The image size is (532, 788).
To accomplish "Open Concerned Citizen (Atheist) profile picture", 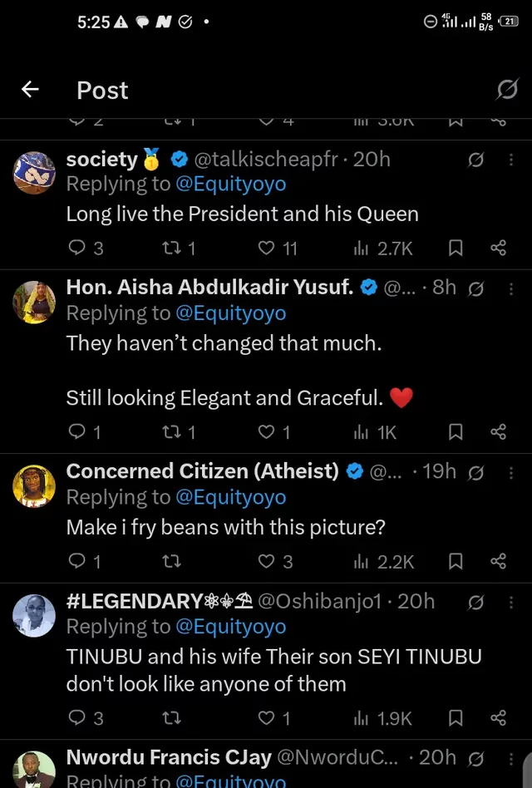I will [34, 484].
